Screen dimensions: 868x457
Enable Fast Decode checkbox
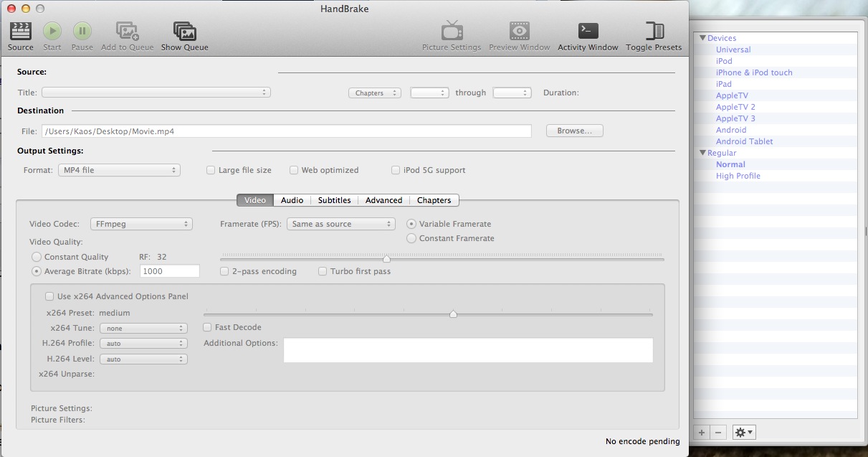(207, 327)
